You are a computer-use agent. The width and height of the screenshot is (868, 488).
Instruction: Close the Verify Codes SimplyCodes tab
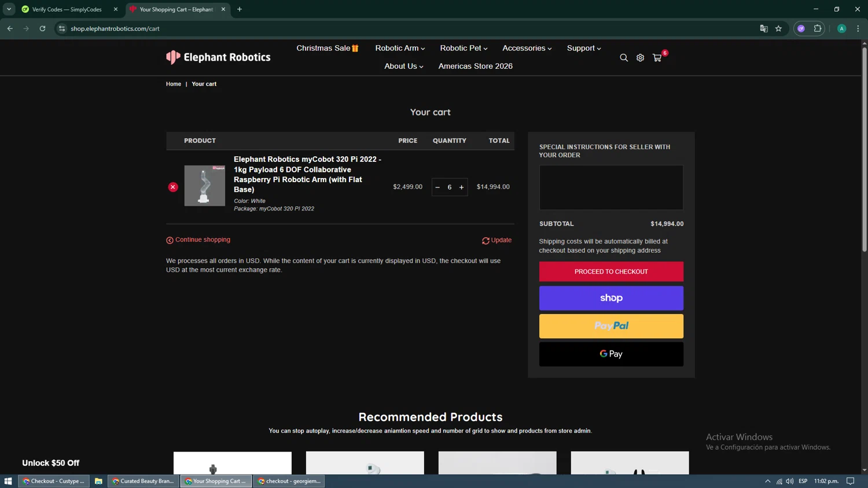[116, 9]
